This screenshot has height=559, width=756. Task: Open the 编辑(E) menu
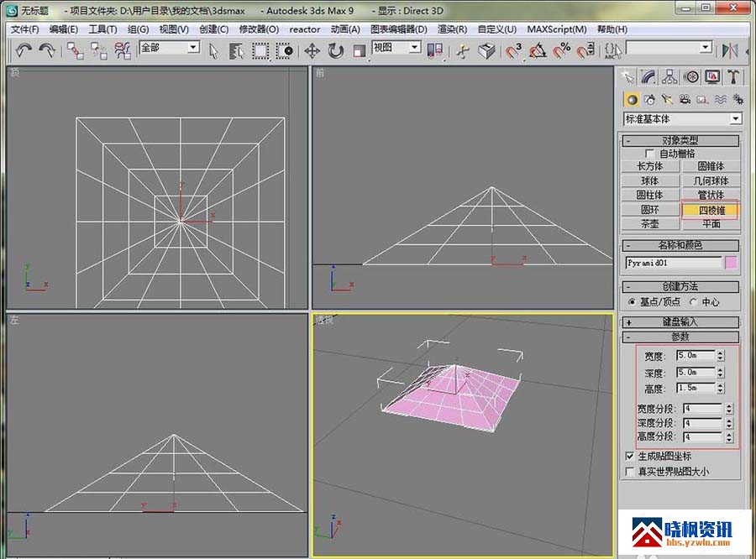pyautogui.click(x=64, y=29)
